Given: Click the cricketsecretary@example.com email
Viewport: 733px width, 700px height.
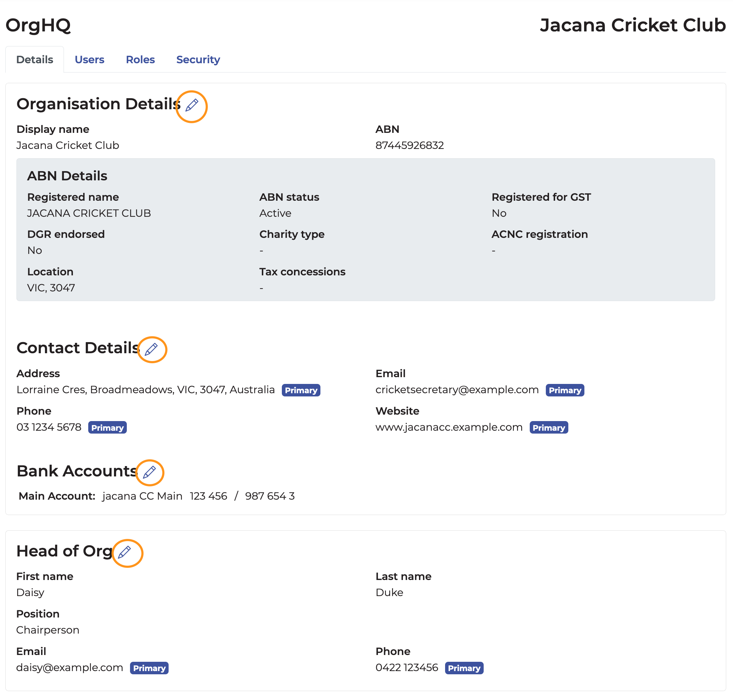Looking at the screenshot, I should click(x=457, y=390).
